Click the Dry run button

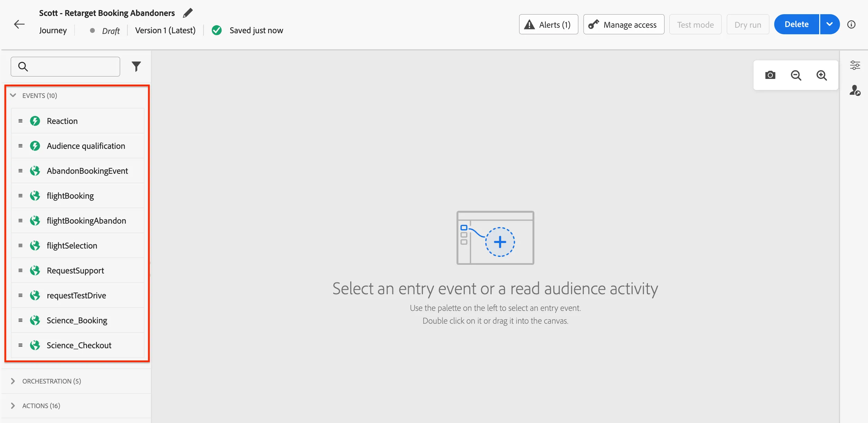tap(748, 24)
